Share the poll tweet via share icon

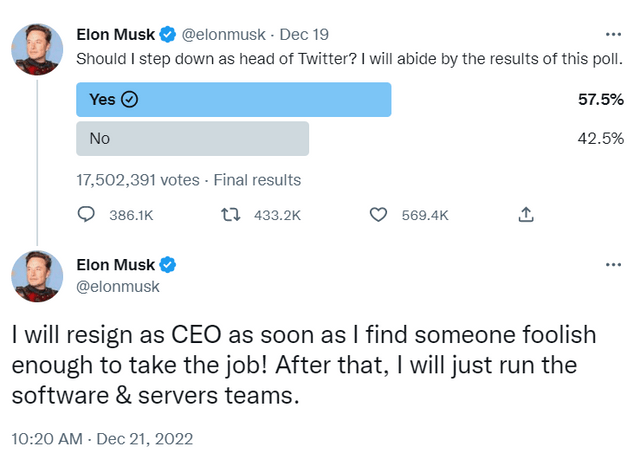click(x=526, y=214)
